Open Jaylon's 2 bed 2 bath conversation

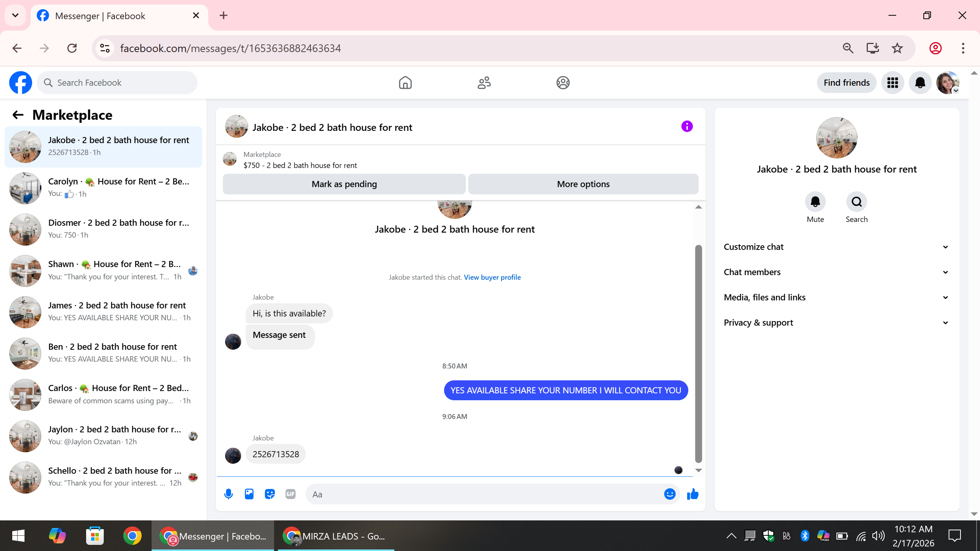(103, 435)
